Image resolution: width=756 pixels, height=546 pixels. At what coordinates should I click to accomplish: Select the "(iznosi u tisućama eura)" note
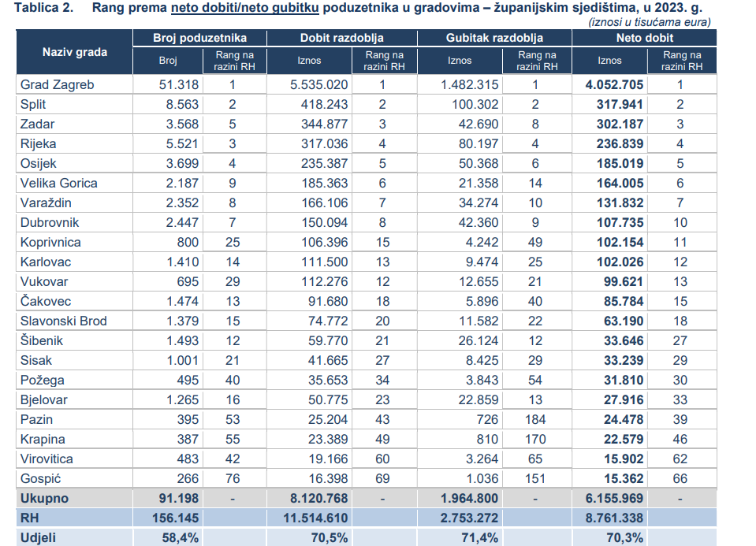[x=649, y=21]
